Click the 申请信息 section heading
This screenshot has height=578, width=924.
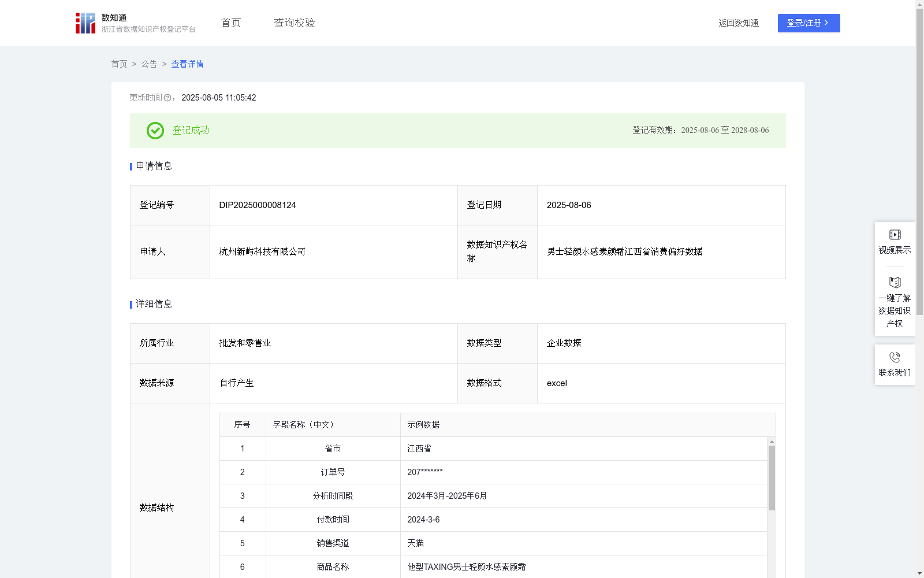[154, 166]
